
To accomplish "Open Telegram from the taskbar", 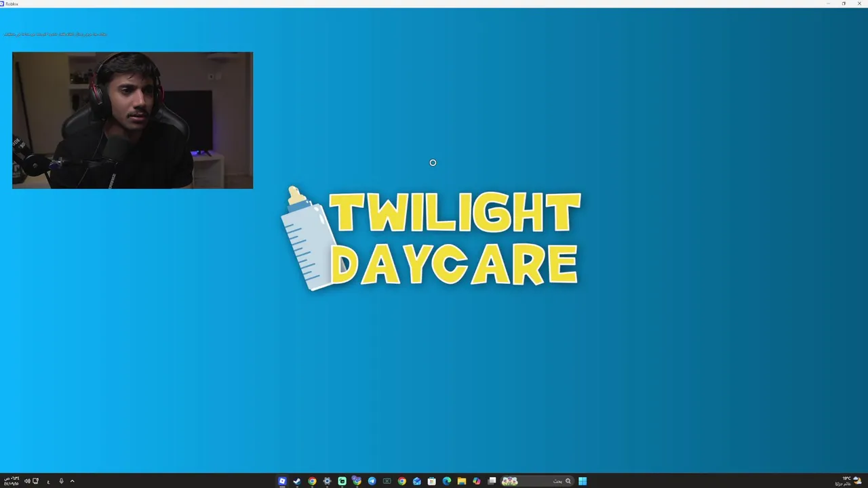I will click(x=372, y=481).
